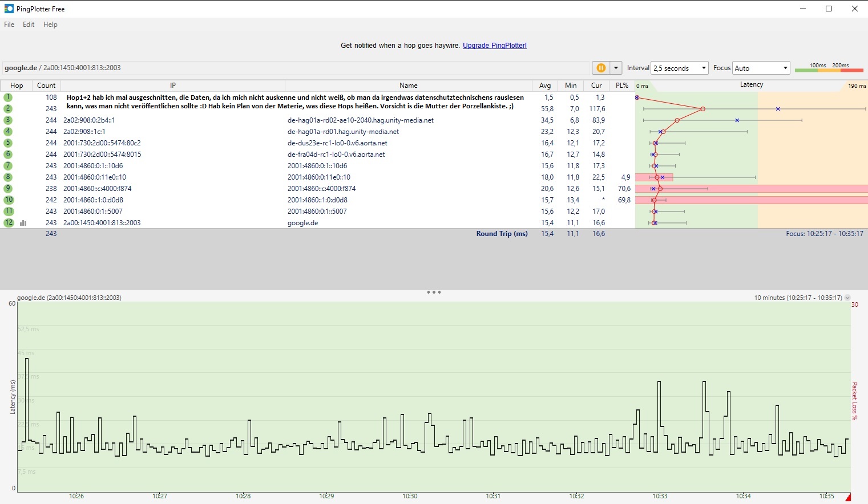The height and width of the screenshot is (504, 868).
Task: Click the Min column header
Action: [x=571, y=86]
